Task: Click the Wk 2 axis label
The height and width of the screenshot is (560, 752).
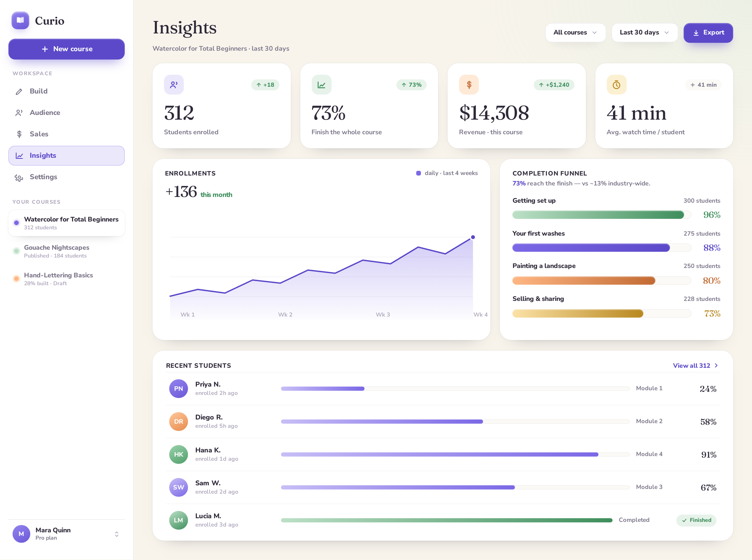Action: (285, 314)
